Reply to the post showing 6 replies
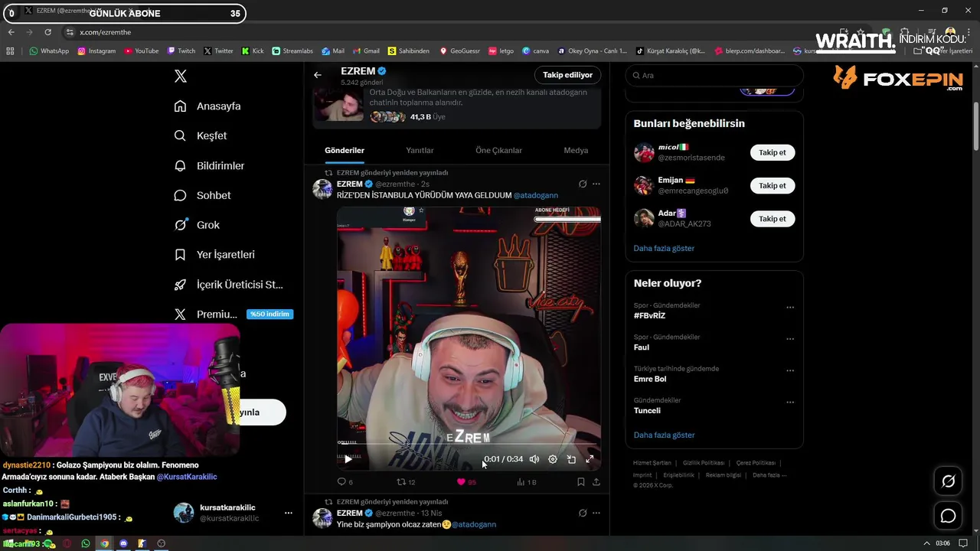980x551 pixels. coord(345,482)
